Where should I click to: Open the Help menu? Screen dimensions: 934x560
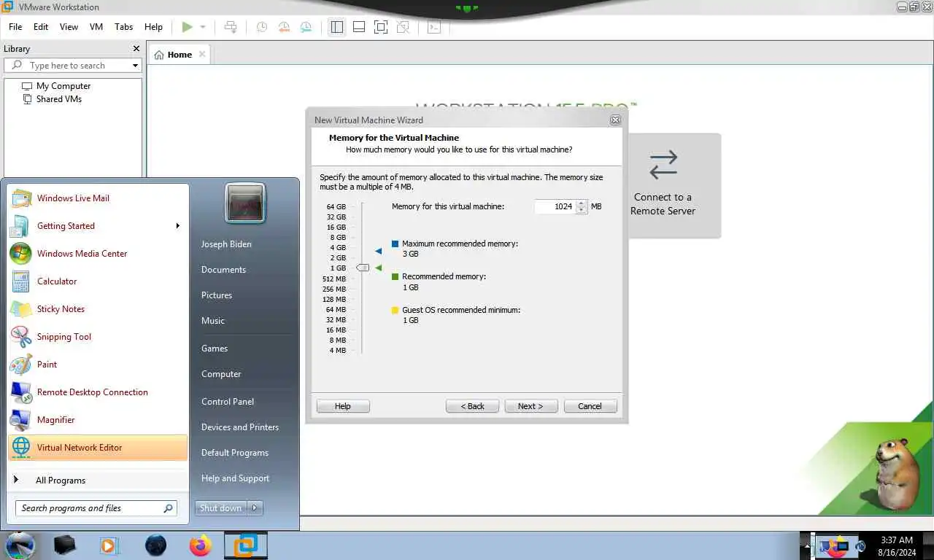point(153,26)
